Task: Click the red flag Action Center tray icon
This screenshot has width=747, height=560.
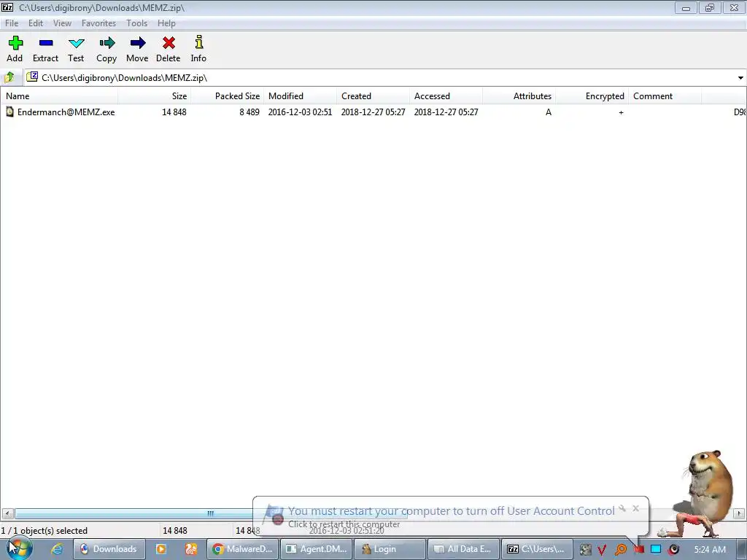Action: point(638,550)
